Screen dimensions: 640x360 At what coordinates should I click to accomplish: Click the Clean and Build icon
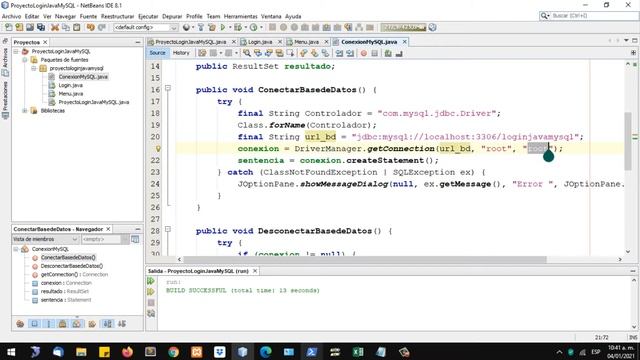point(211,27)
